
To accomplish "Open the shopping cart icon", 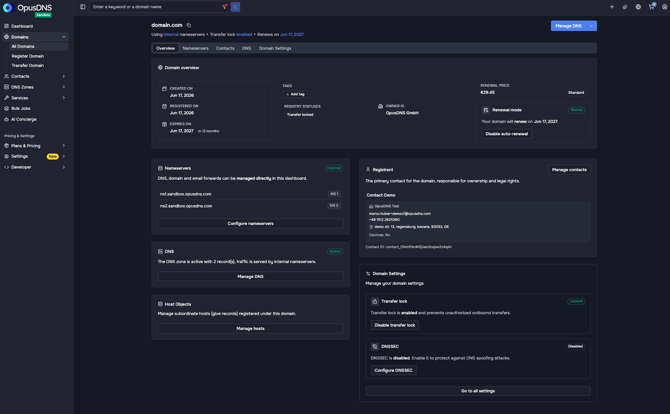I will 651,7.
